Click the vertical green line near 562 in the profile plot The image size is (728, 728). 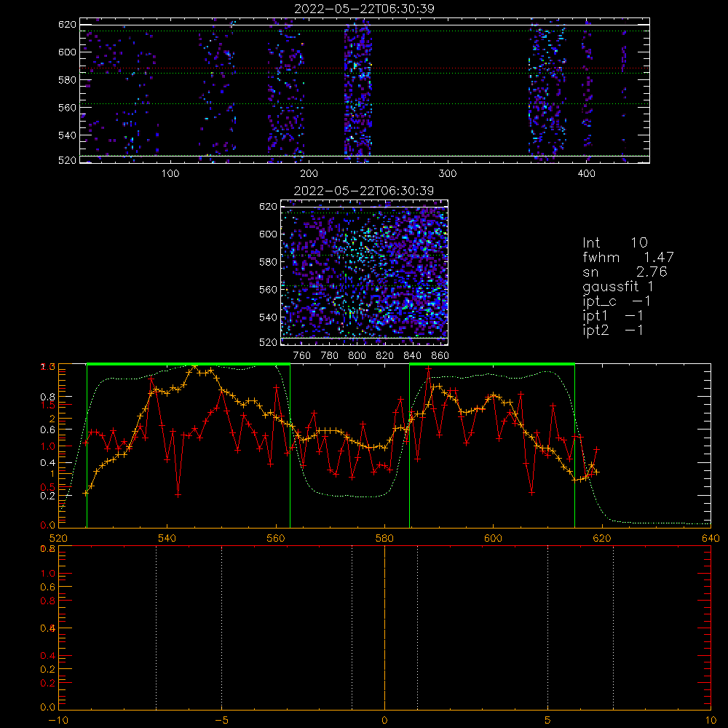tap(290, 446)
